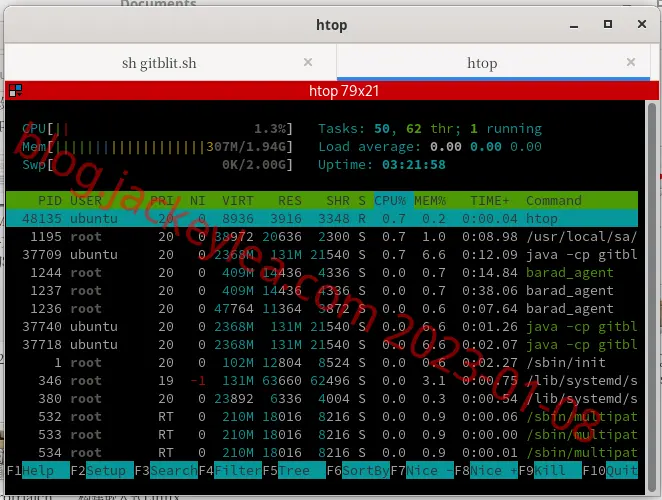Click F10 Quit in htop footer
Viewport: 662px width, 500px height.
610,470
